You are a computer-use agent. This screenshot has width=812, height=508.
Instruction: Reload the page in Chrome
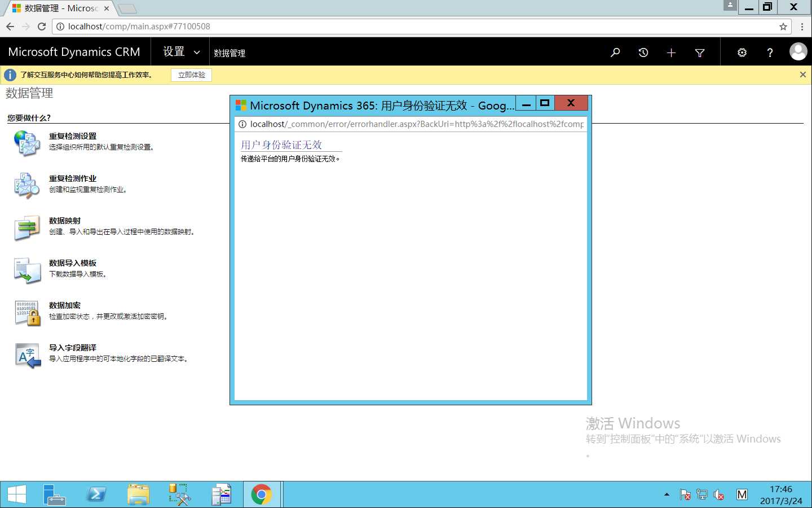point(42,27)
